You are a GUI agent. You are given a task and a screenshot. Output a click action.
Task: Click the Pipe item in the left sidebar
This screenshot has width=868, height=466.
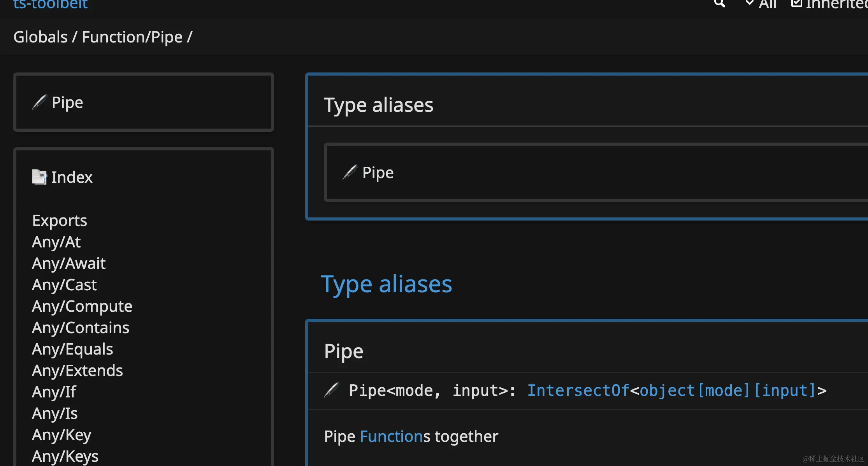point(67,102)
